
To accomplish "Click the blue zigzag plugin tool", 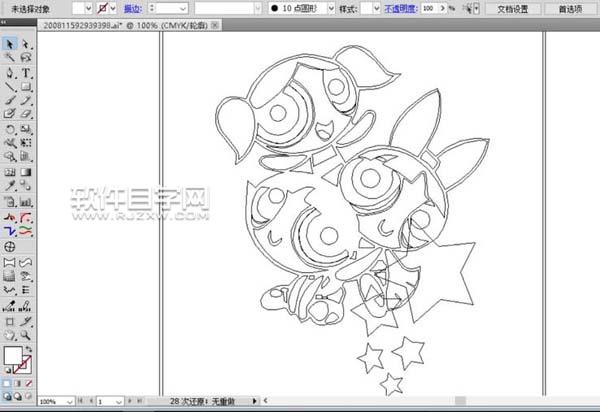I will pos(10,231).
